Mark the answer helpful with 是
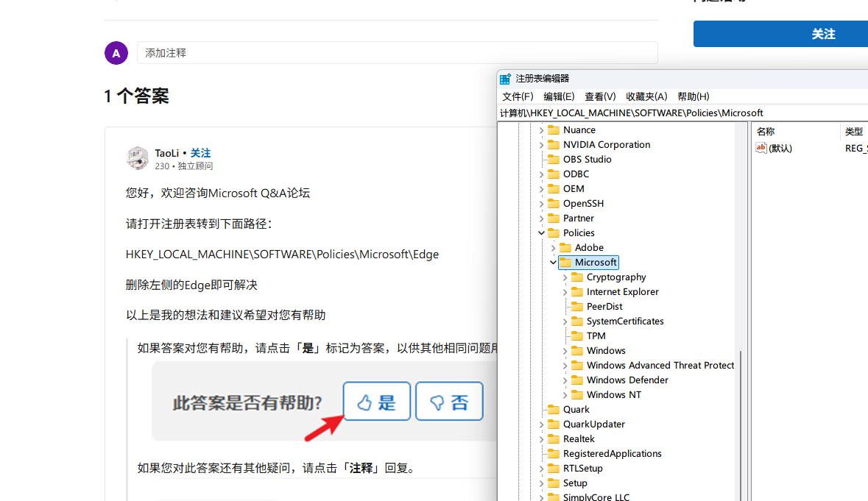This screenshot has height=501, width=868. pos(376,402)
